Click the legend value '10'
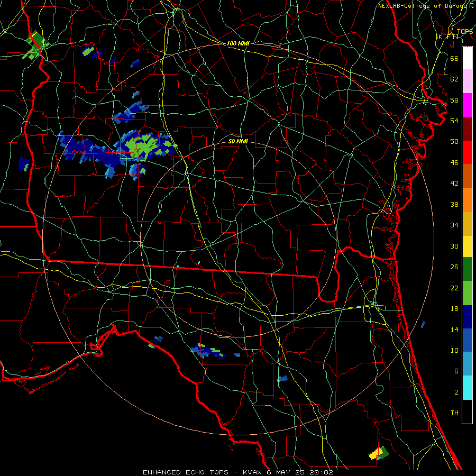 (x=454, y=350)
